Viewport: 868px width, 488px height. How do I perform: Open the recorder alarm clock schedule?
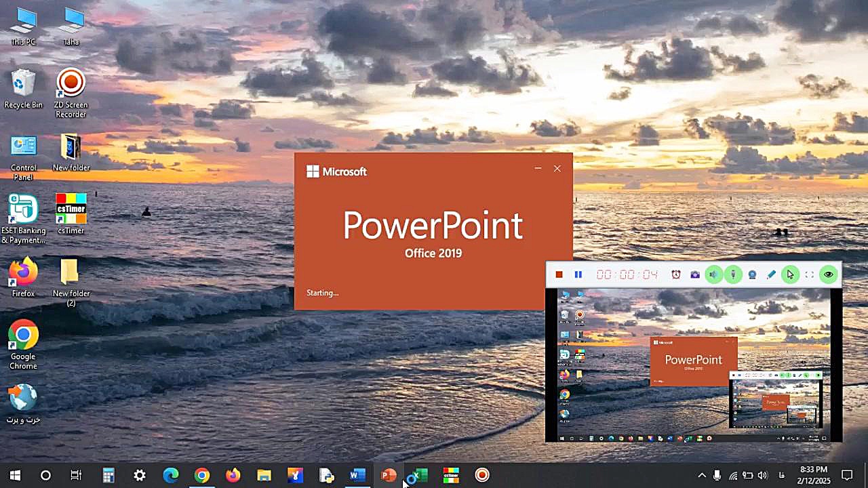676,274
